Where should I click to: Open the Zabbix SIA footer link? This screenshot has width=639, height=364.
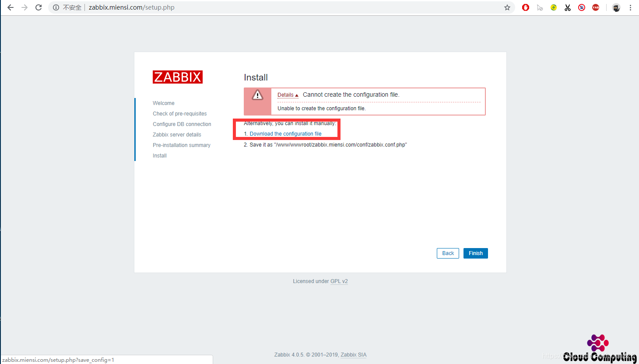click(x=354, y=355)
